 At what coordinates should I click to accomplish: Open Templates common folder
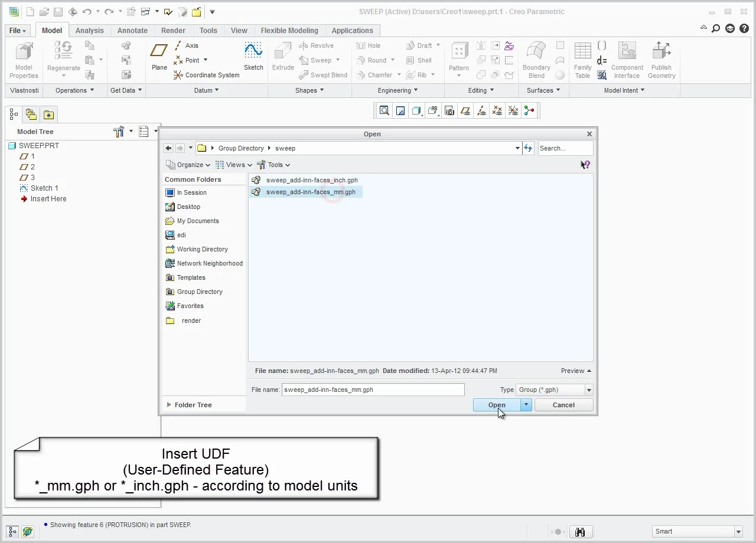coord(185,277)
